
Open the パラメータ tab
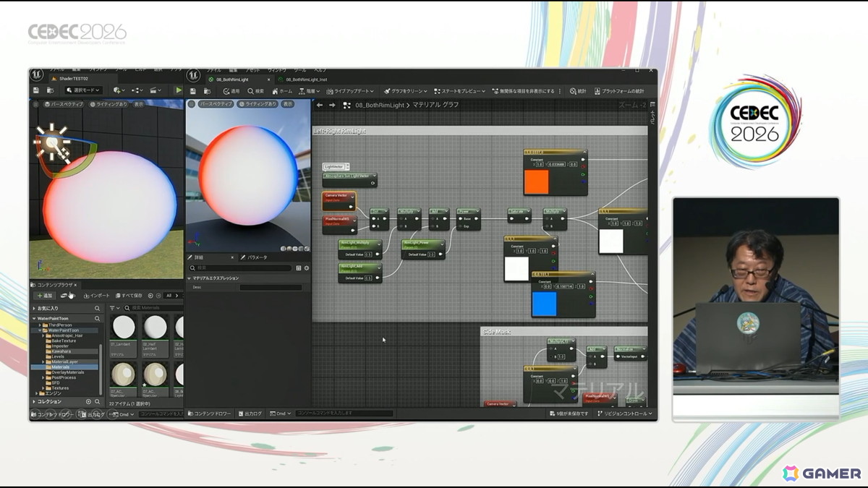(253, 257)
